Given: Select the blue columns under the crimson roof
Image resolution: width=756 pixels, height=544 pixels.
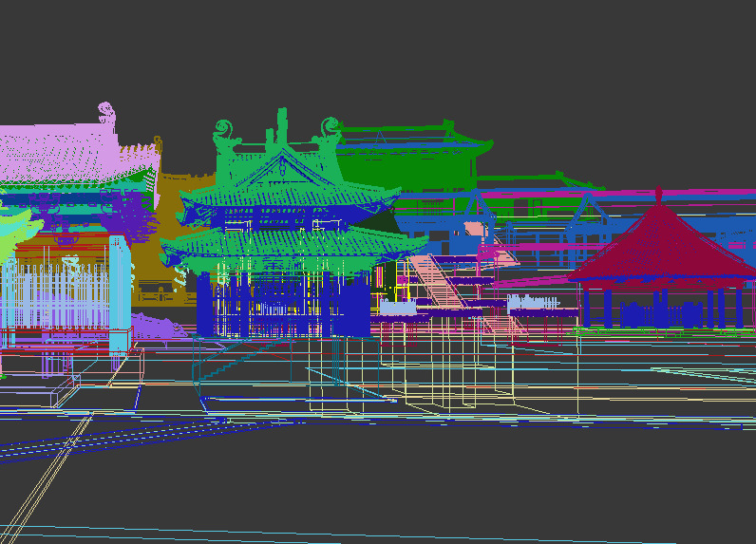Looking at the screenshot, I should [665, 309].
